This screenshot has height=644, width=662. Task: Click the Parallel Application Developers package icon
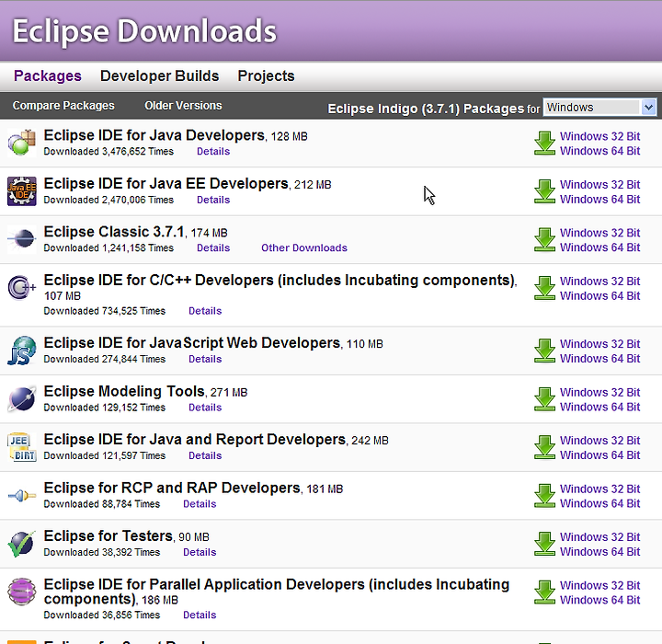(x=21, y=592)
